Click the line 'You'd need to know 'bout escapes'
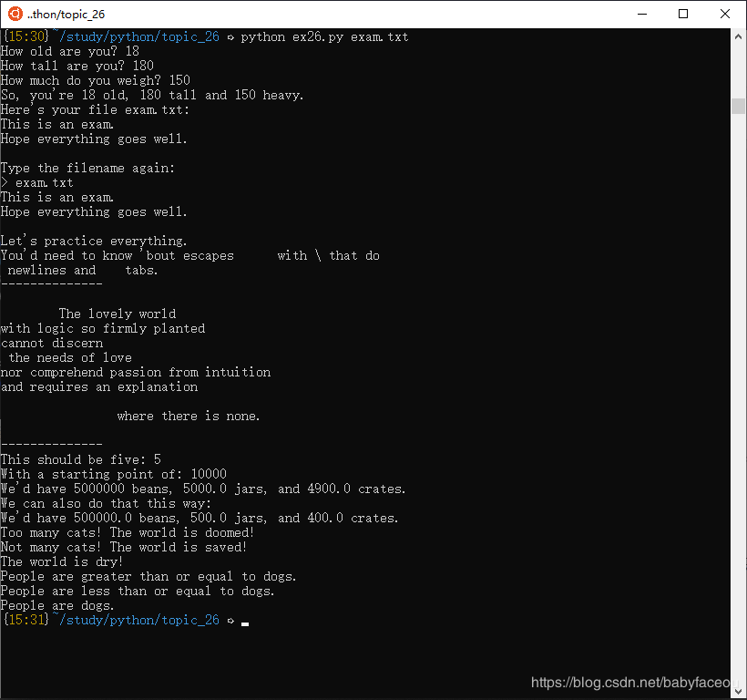 [190, 256]
